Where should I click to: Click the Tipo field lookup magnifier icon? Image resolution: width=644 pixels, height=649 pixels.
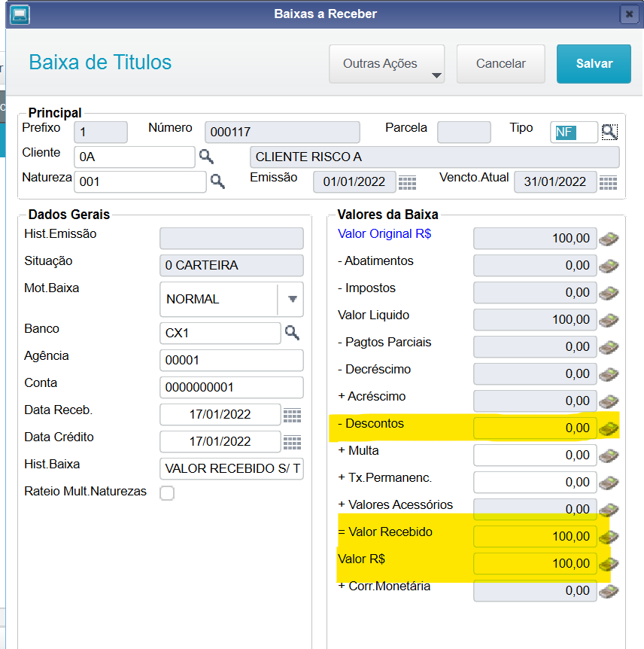click(x=609, y=133)
